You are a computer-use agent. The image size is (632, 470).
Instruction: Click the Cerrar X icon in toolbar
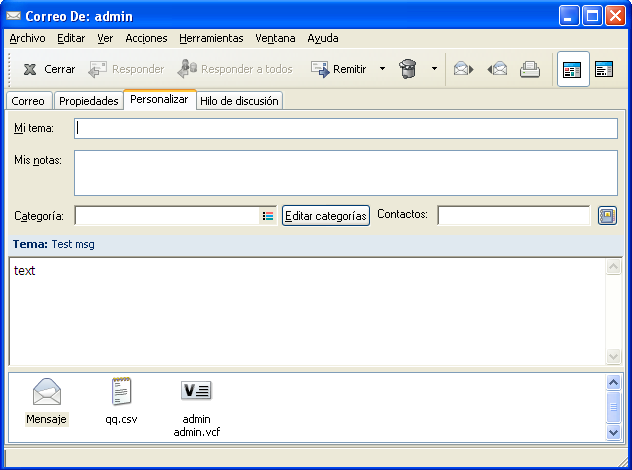pyautogui.click(x=30, y=69)
